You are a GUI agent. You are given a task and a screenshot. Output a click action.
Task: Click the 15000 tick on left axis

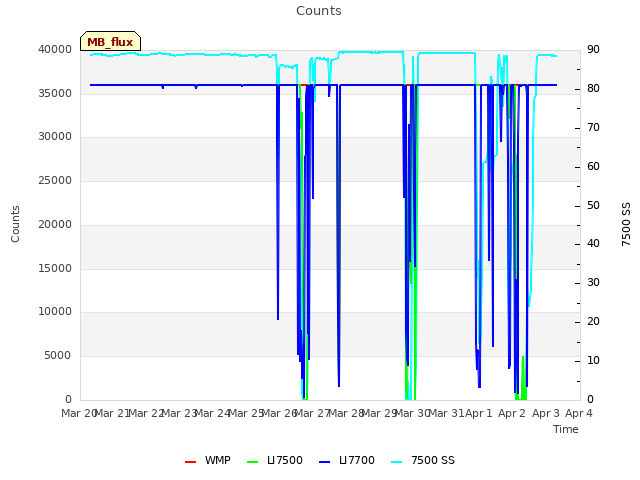55,268
